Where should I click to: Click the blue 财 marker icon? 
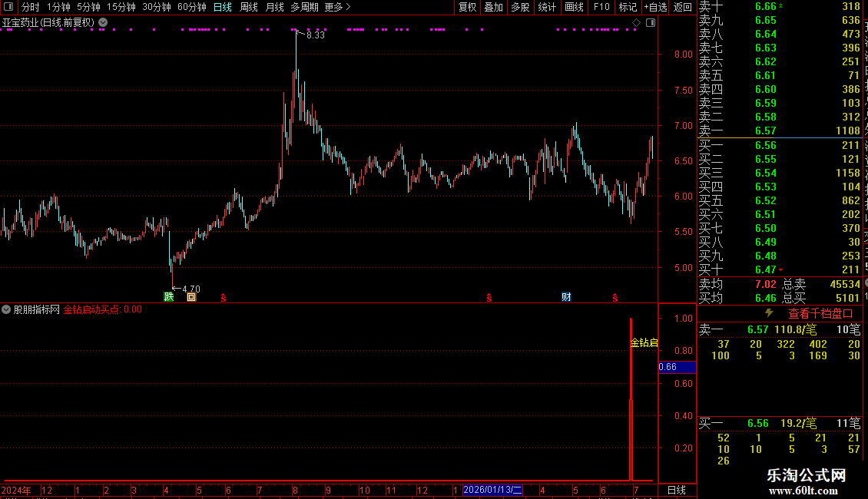[566, 297]
